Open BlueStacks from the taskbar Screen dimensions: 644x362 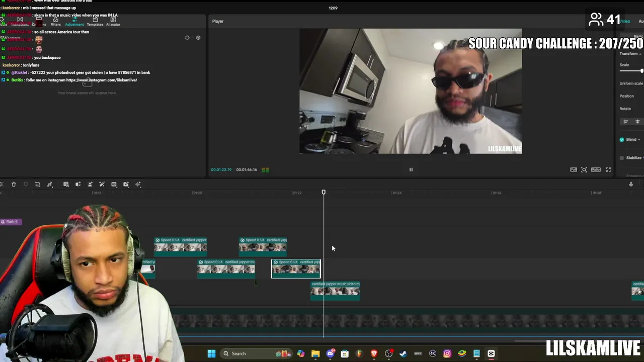462,354
